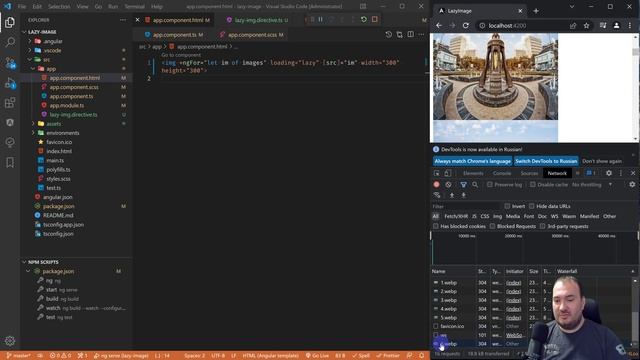640x360 pixels.
Task: Open network conditions wifi icon
Action: (x=437, y=195)
